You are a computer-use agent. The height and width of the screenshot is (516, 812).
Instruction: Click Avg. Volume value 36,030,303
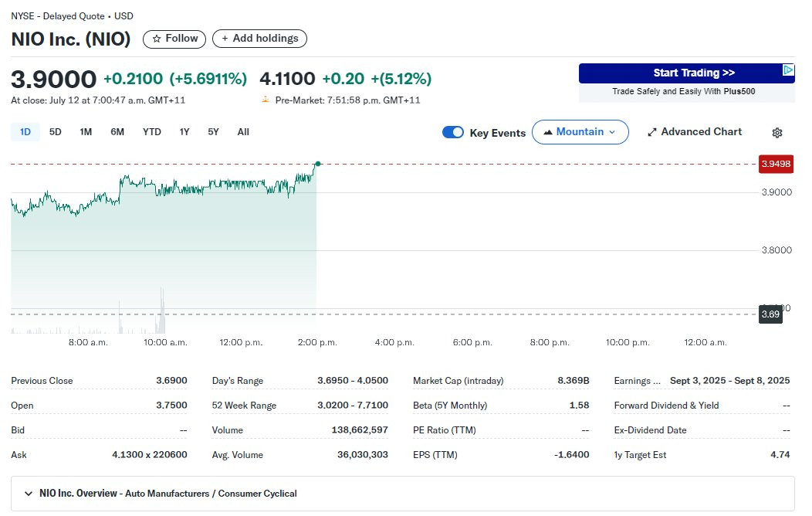point(363,454)
